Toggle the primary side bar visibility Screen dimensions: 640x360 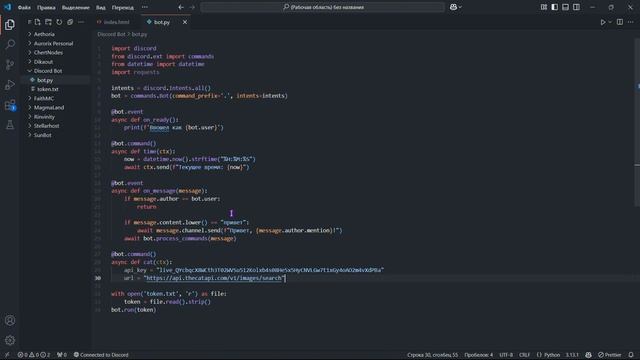click(x=554, y=7)
